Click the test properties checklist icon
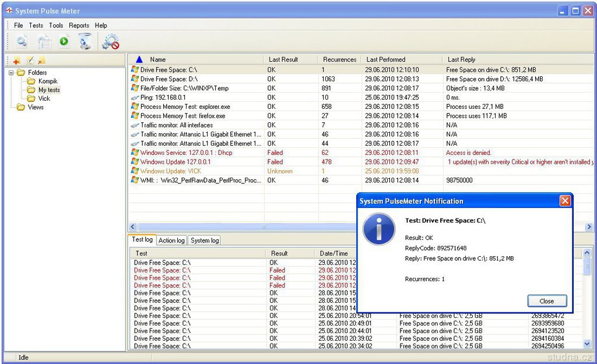The image size is (597, 364). pos(44,41)
